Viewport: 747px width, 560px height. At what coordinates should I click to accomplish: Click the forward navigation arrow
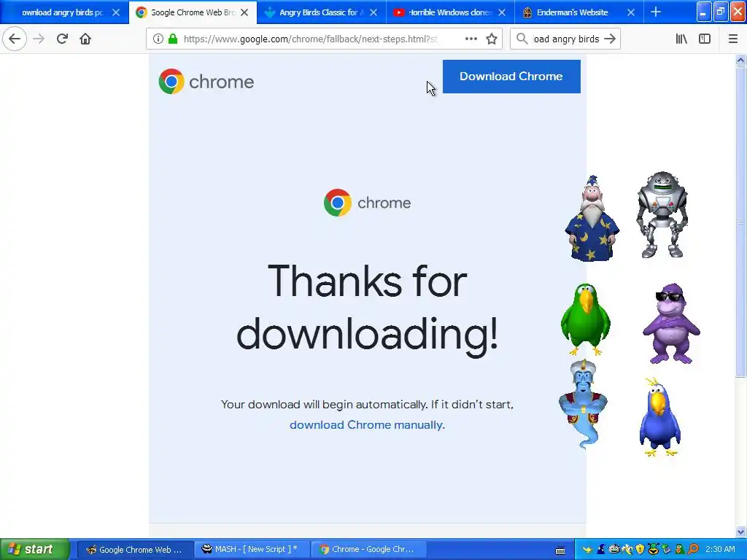point(39,39)
